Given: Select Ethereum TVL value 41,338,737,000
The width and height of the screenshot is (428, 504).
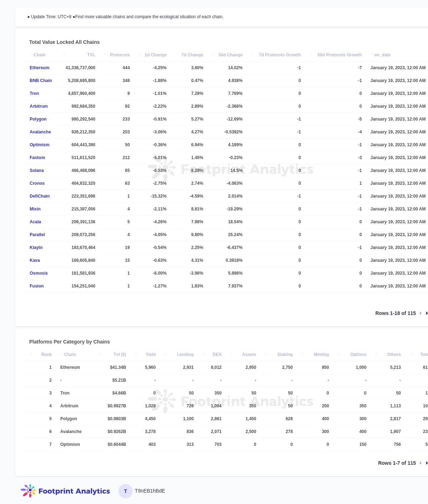Looking at the screenshot, I should pos(80,68).
